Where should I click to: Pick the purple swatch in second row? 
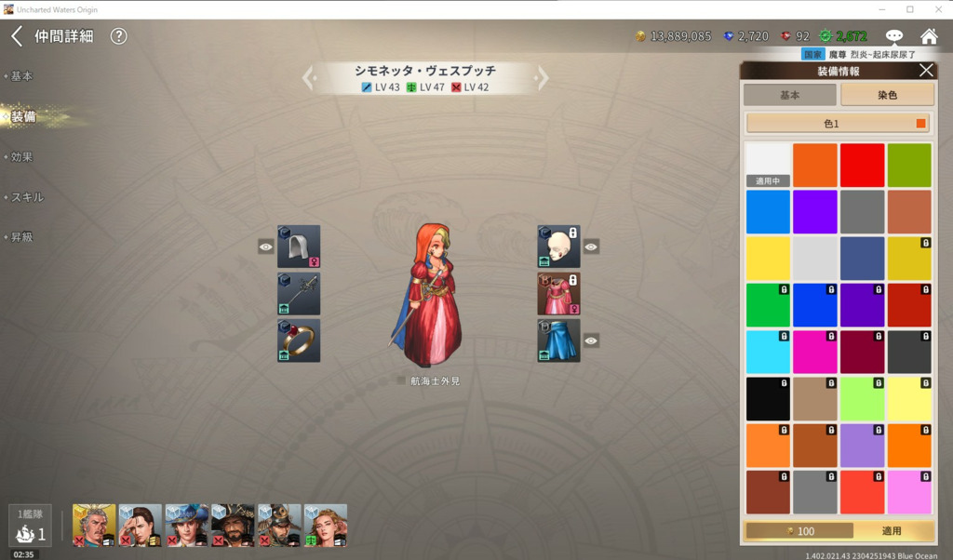pyautogui.click(x=815, y=211)
